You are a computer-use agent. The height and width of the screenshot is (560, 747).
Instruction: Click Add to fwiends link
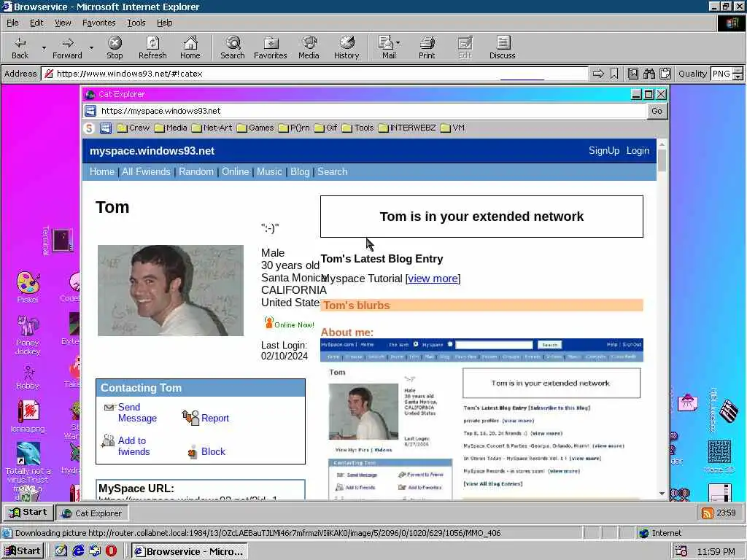pos(134,446)
